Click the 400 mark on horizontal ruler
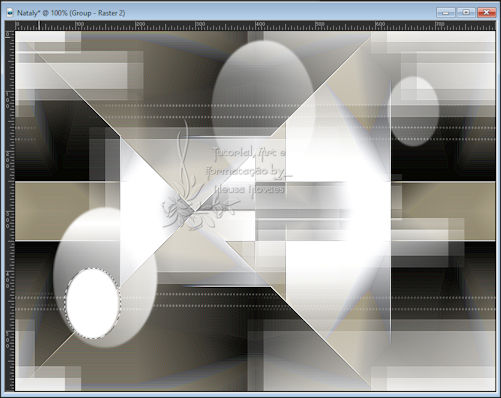The height and width of the screenshot is (398, 501). tap(260, 24)
